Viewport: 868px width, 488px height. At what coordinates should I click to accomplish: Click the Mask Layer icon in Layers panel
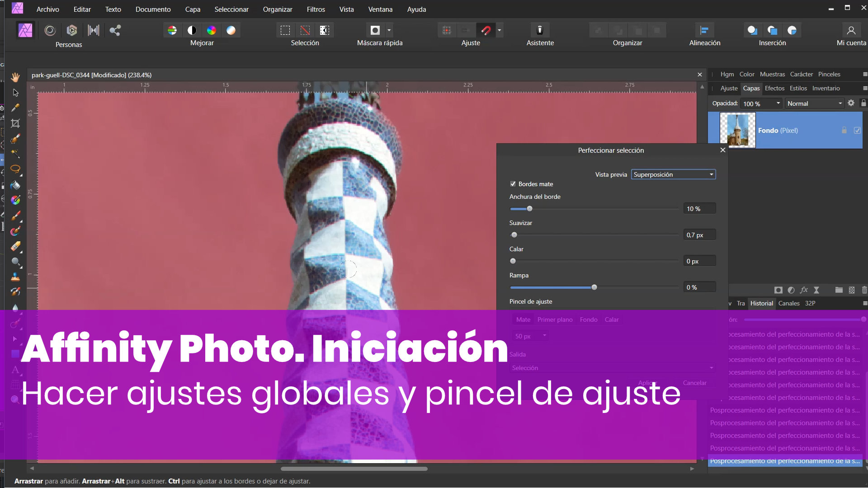click(778, 290)
